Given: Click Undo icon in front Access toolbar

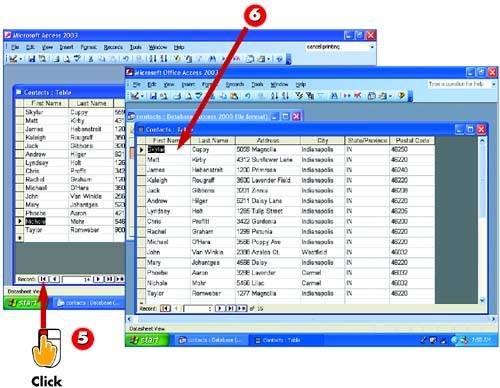Looking at the screenshot, I should tap(247, 96).
